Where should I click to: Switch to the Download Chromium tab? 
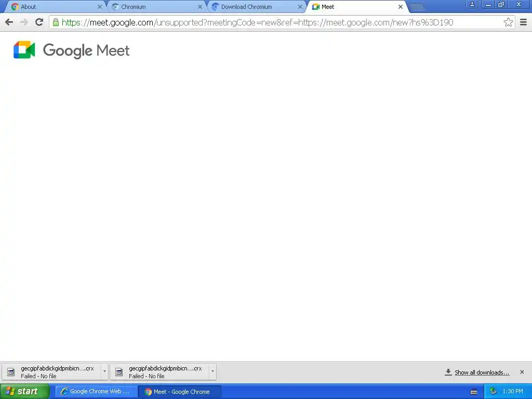(256, 7)
